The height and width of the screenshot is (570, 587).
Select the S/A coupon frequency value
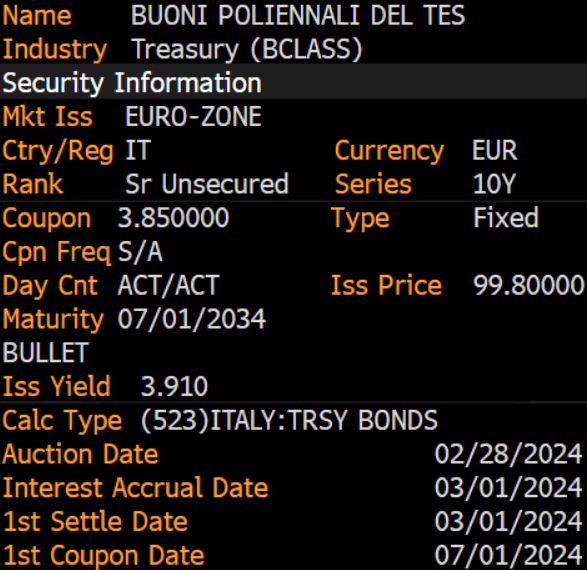pyautogui.click(x=140, y=252)
